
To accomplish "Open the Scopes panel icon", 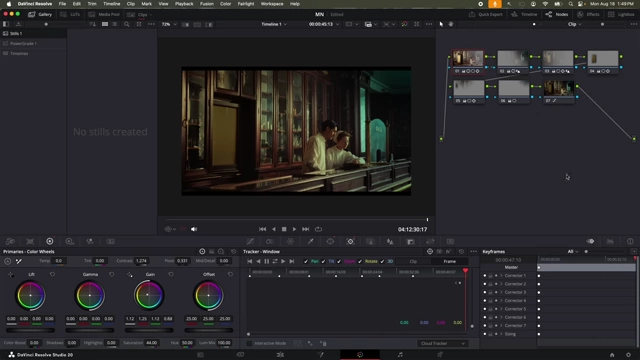I will 610,241.
